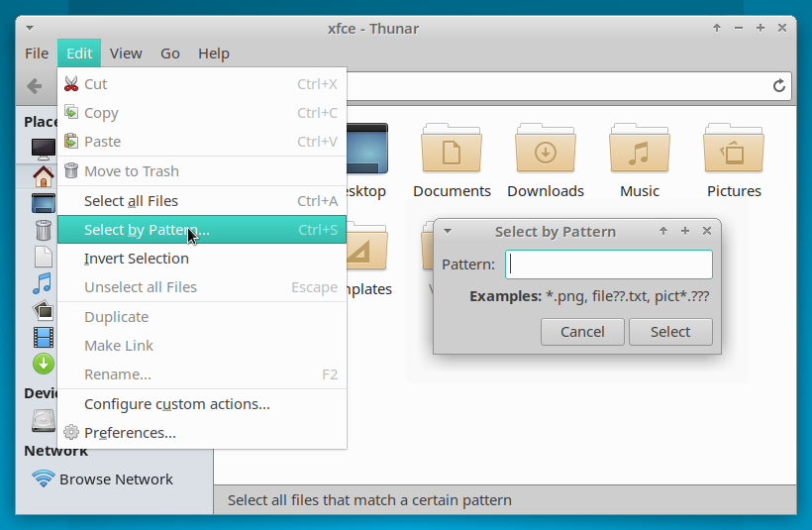The width and height of the screenshot is (812, 530).
Task: Open the Music sidebar shortcut (note icon)
Action: [43, 283]
